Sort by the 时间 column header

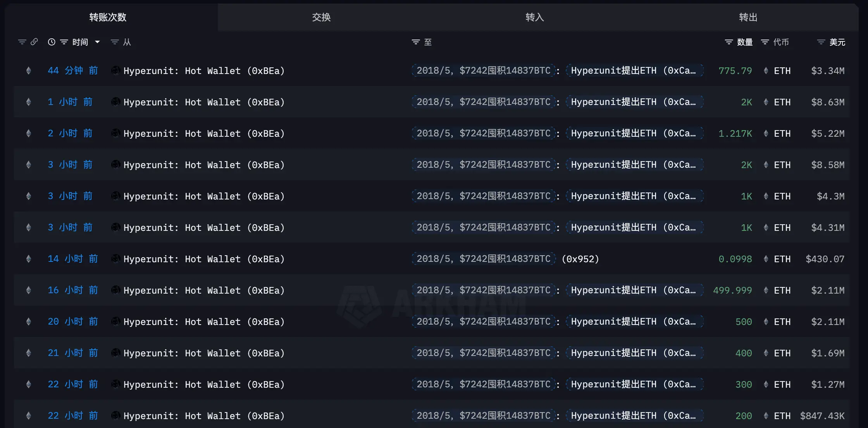click(80, 42)
